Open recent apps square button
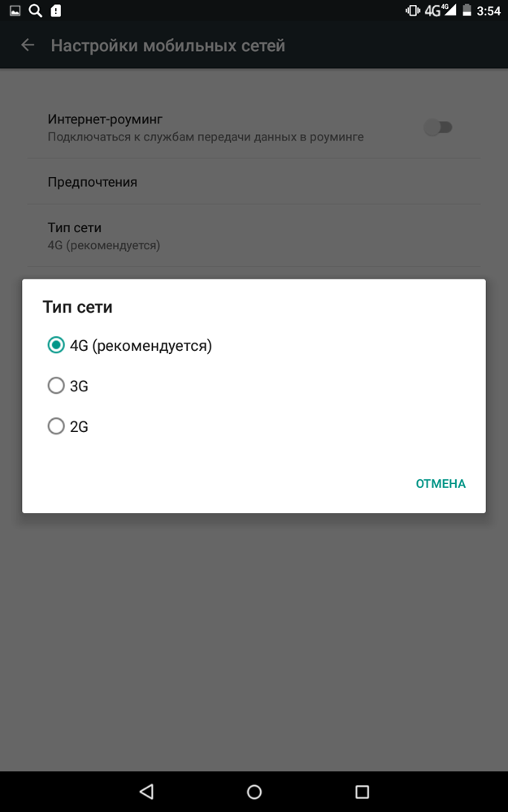Viewport: 508px width, 812px height. (x=362, y=791)
